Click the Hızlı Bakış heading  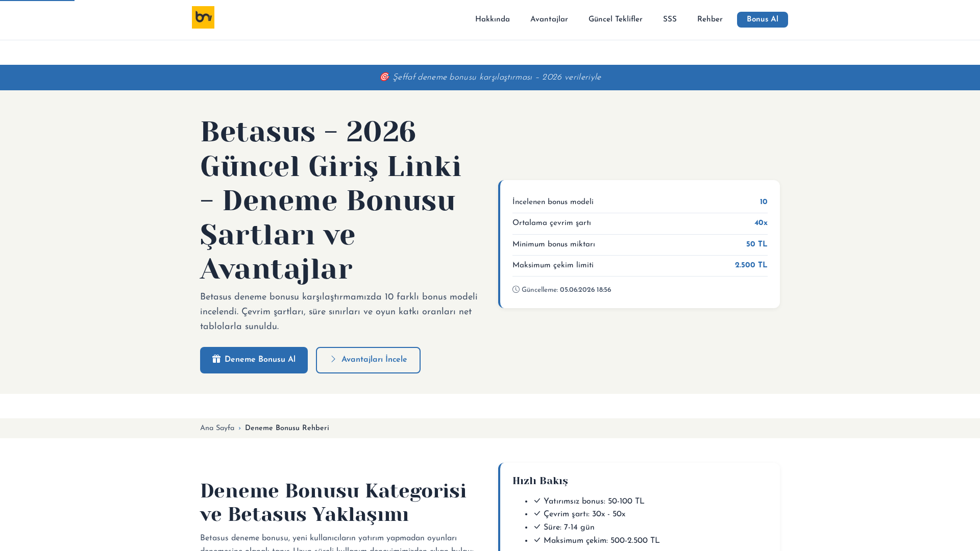tap(540, 481)
